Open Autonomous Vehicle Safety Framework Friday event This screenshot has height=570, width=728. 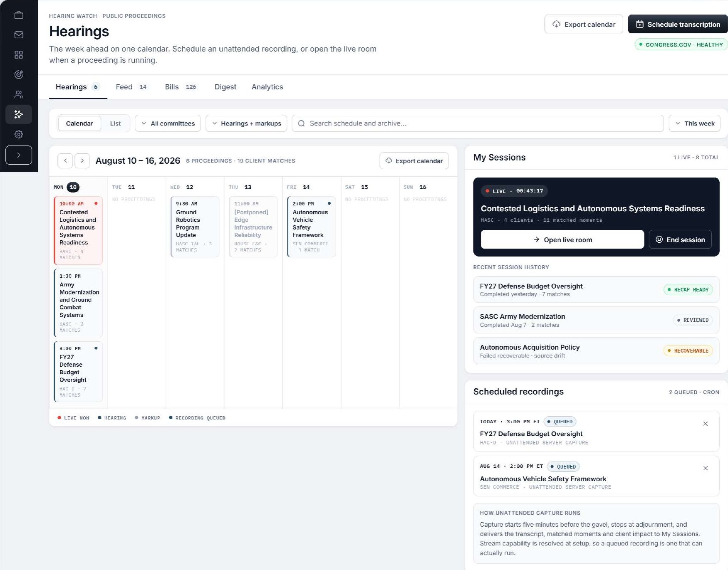click(311, 227)
